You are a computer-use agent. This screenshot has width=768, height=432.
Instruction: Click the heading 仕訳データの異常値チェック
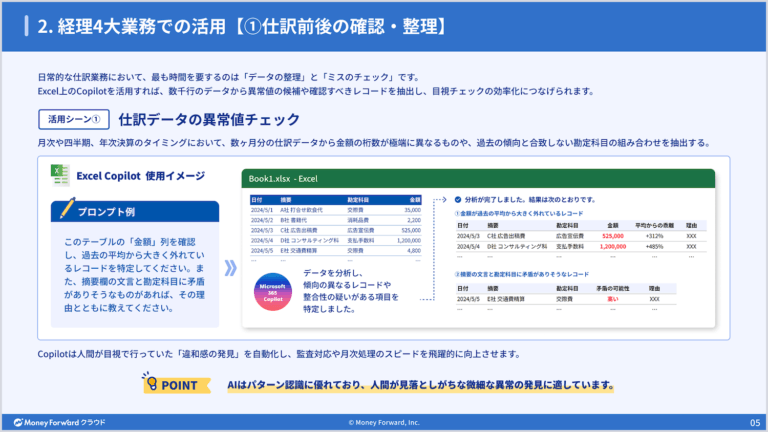click(209, 119)
